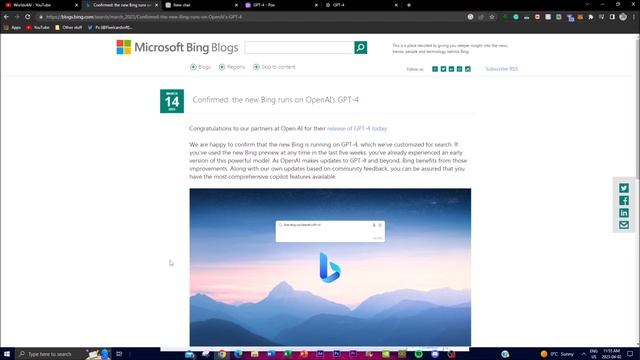Screen dimensions: 640x360
Task: Open the Regions navigation menu
Action: [232, 67]
